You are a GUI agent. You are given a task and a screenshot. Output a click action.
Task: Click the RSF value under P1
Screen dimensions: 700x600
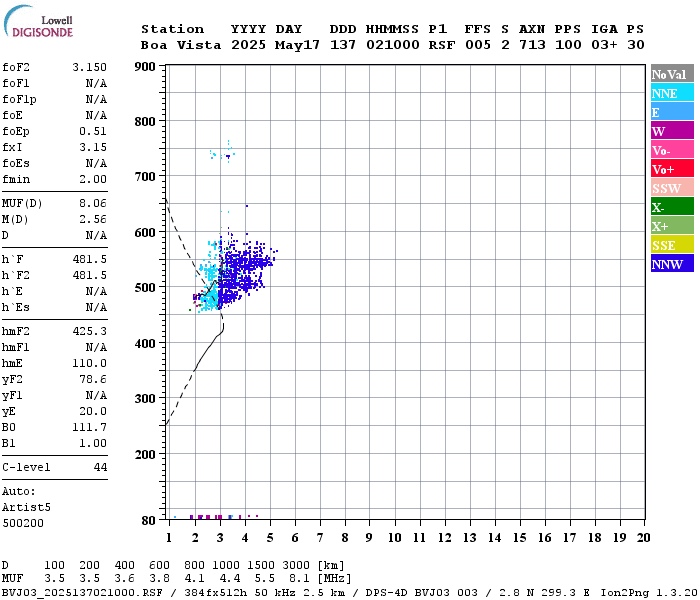(442, 45)
